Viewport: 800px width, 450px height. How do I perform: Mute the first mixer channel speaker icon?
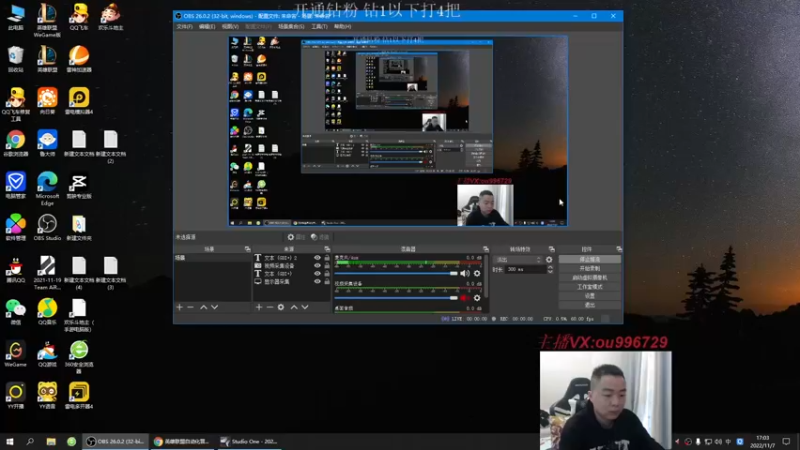pyautogui.click(x=465, y=273)
